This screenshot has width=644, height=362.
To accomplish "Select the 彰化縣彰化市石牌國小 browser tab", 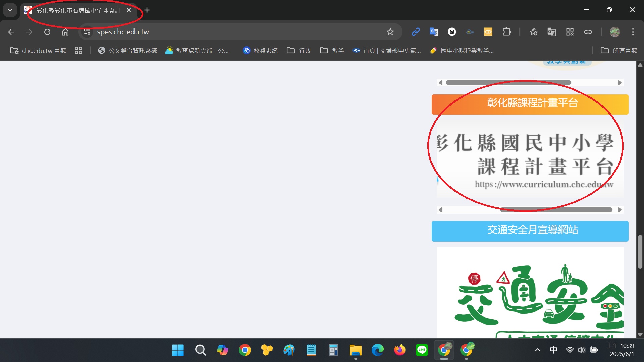I will (78, 10).
